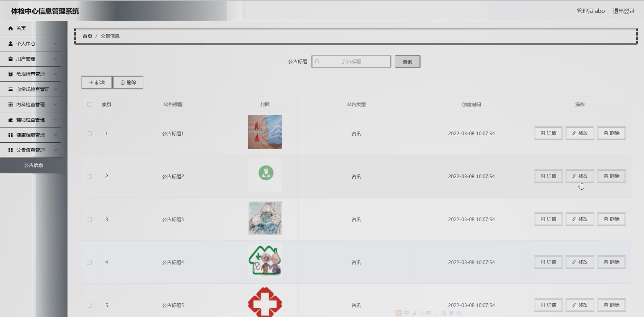Click the edit pencil icon in row 公告标题1

(574, 133)
